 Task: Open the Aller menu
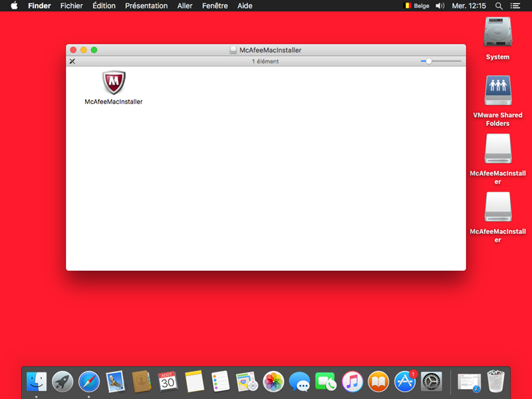coord(185,6)
